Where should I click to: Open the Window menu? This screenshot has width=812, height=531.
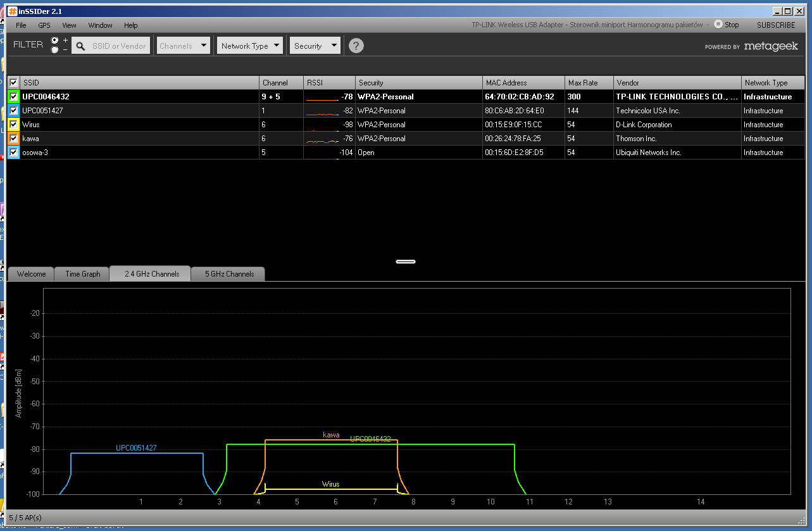(x=100, y=25)
